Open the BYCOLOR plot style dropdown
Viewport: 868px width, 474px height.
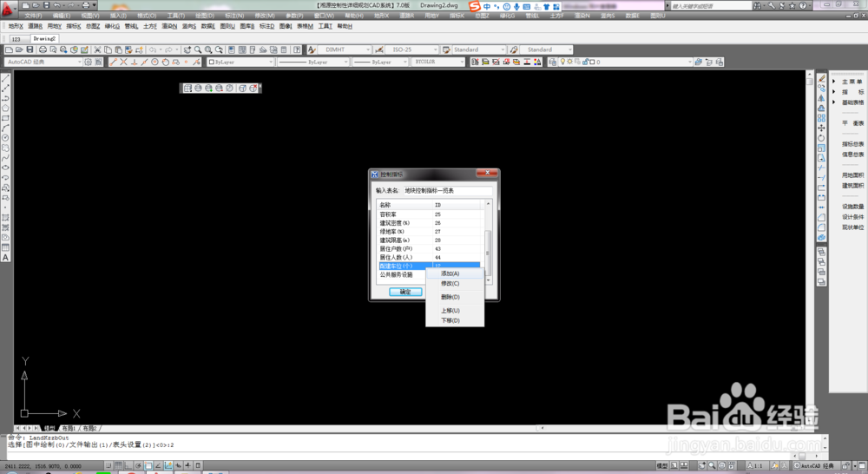(437, 62)
